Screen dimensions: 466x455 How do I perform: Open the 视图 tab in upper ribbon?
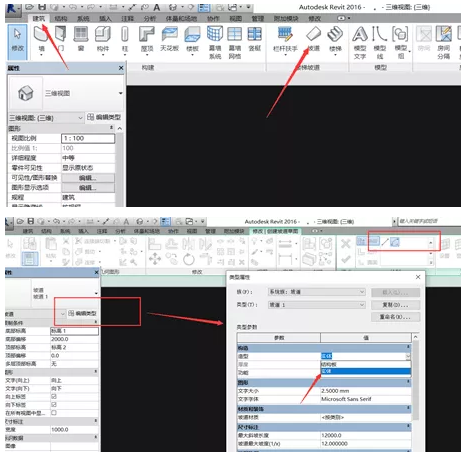[235, 19]
